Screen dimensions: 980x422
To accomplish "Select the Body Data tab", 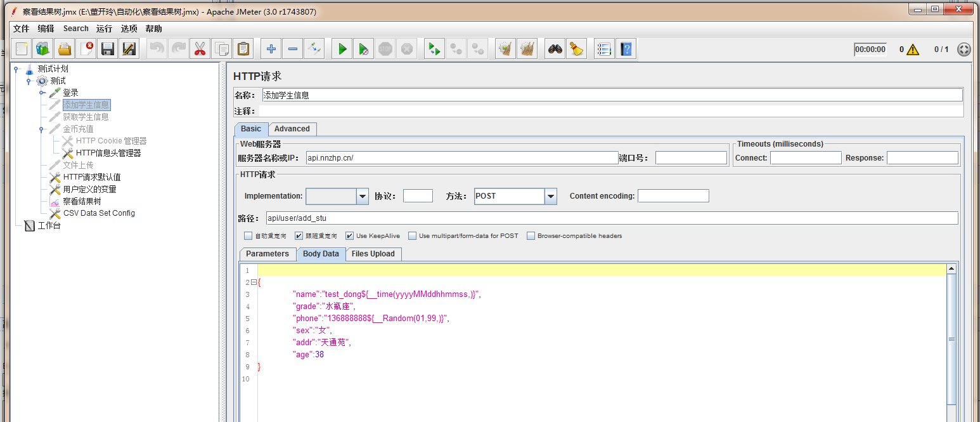I will [x=321, y=254].
